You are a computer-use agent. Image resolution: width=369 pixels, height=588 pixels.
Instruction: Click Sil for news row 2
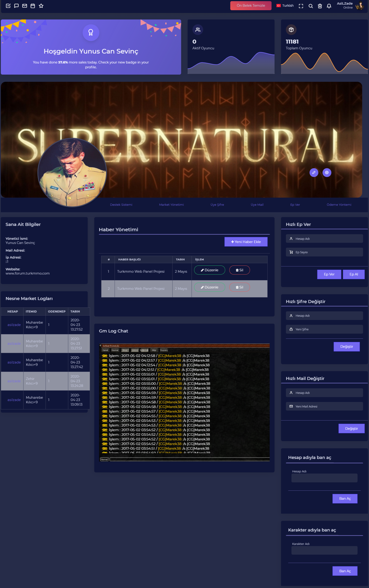click(239, 287)
